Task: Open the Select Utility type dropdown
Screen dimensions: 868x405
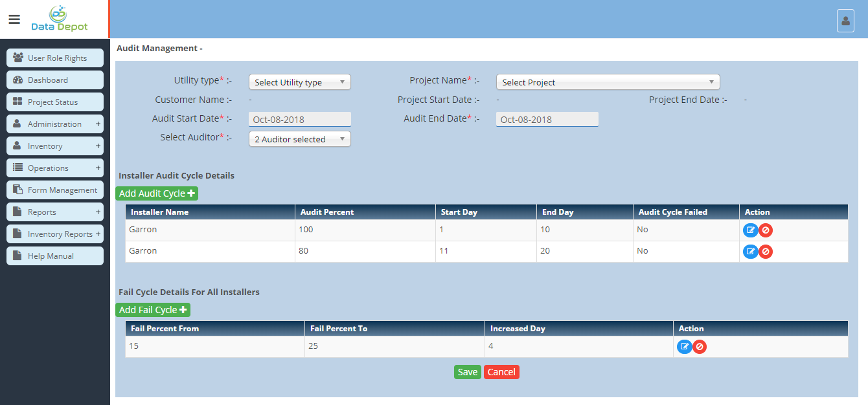Action: tap(299, 82)
